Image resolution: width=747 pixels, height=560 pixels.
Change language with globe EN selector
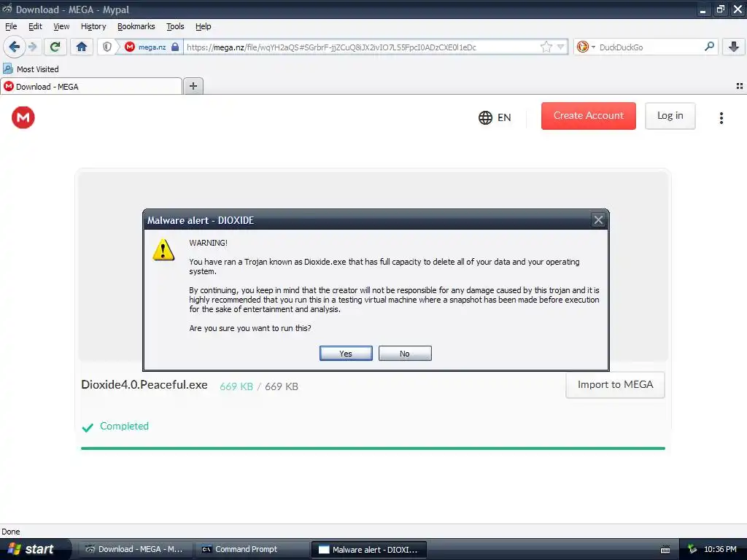495,117
